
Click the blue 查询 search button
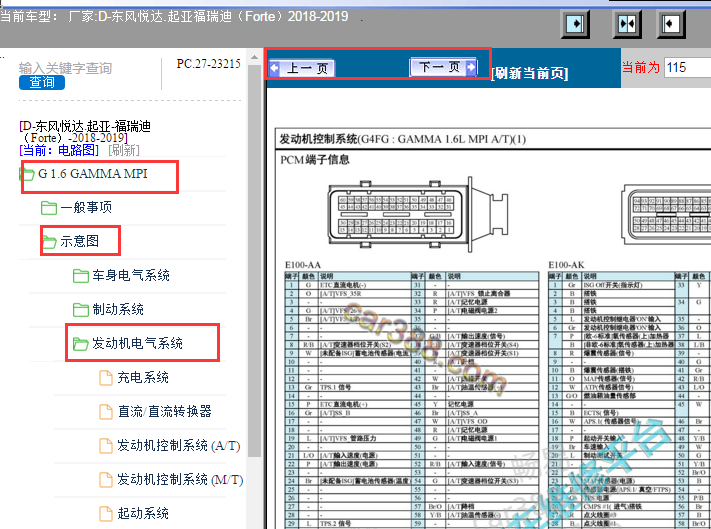(42, 83)
